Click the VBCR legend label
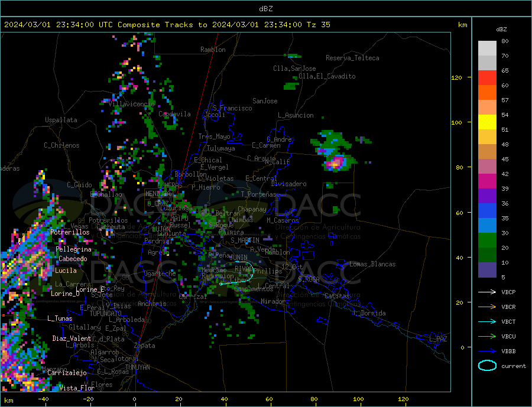The width and height of the screenshot is (532, 407). click(508, 307)
